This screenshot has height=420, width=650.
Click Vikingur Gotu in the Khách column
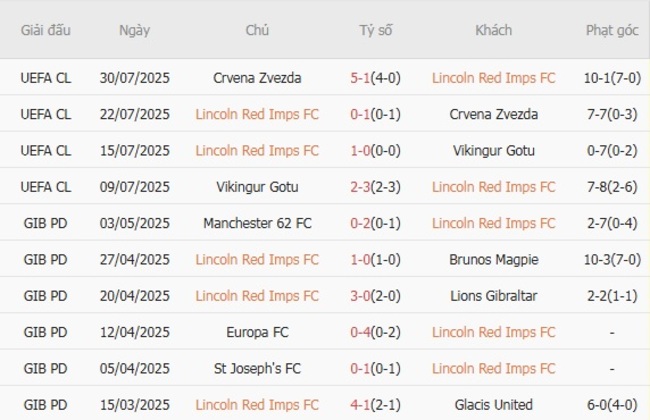click(x=494, y=150)
